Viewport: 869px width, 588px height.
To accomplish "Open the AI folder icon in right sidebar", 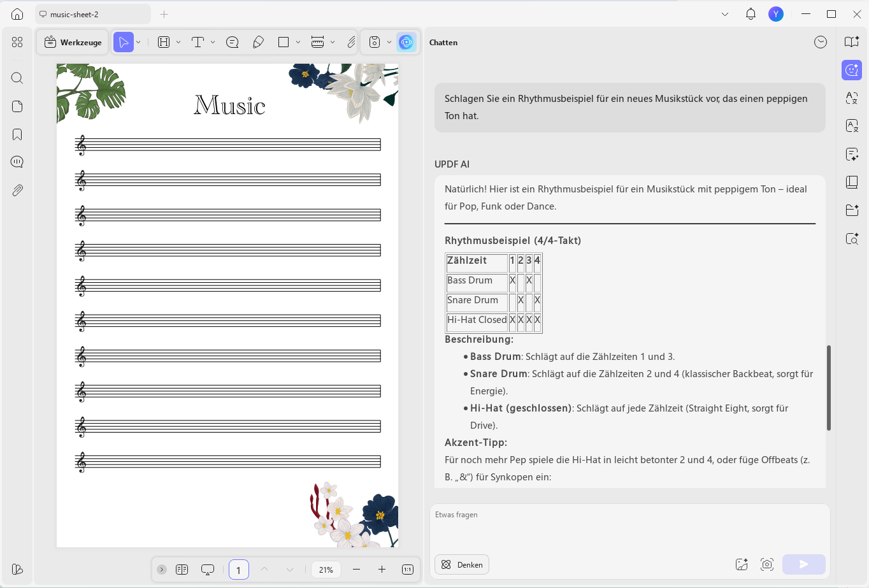I will (x=852, y=210).
